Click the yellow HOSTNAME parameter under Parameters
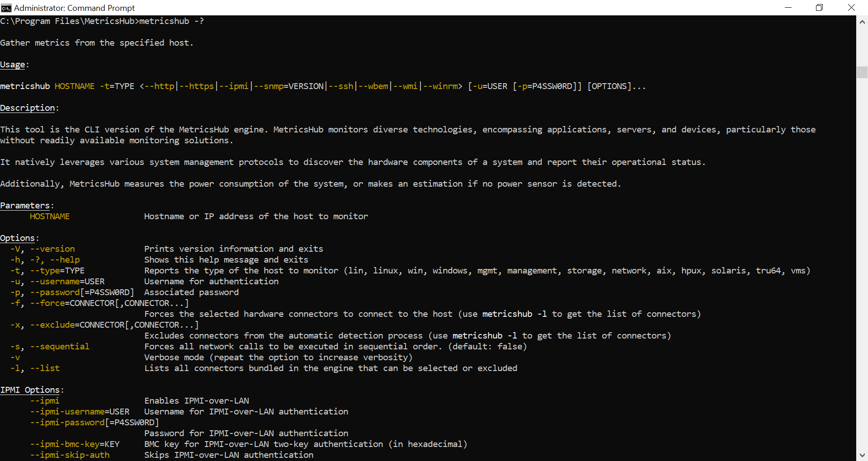Viewport: 868px width, 461px height. pyautogui.click(x=50, y=216)
